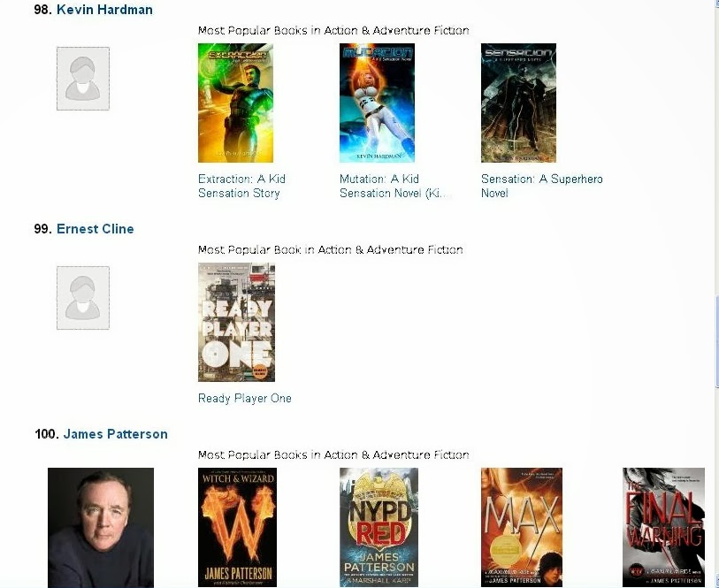Open the Witch & Wizard cover
The width and height of the screenshot is (719, 588).
point(238,528)
